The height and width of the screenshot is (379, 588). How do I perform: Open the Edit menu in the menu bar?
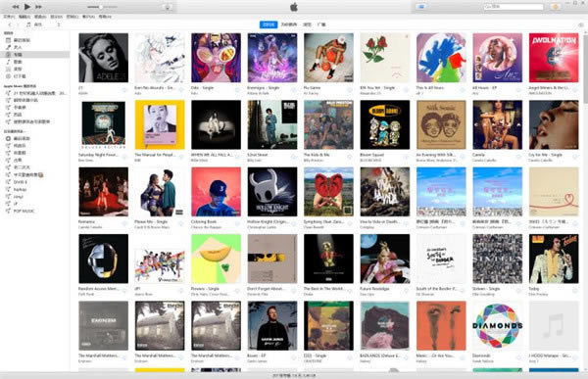click(24, 17)
